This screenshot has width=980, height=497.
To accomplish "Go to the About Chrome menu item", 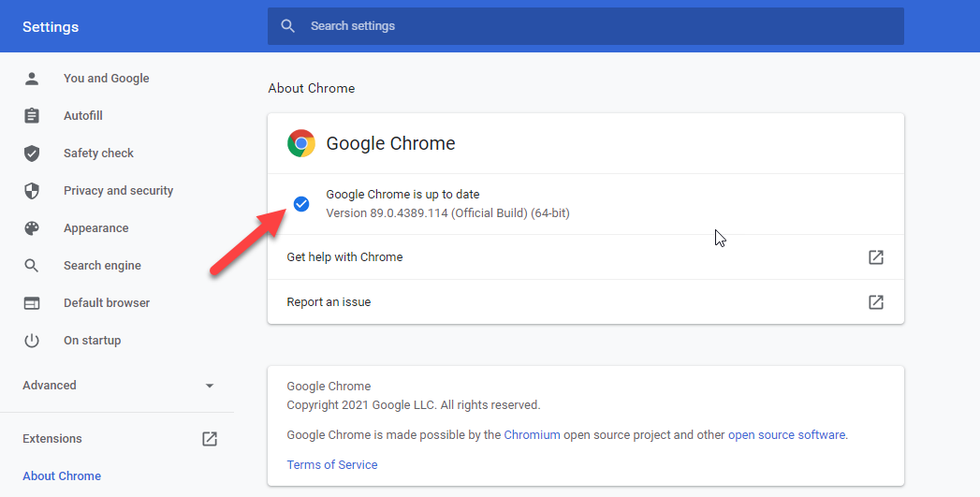I will pos(62,475).
